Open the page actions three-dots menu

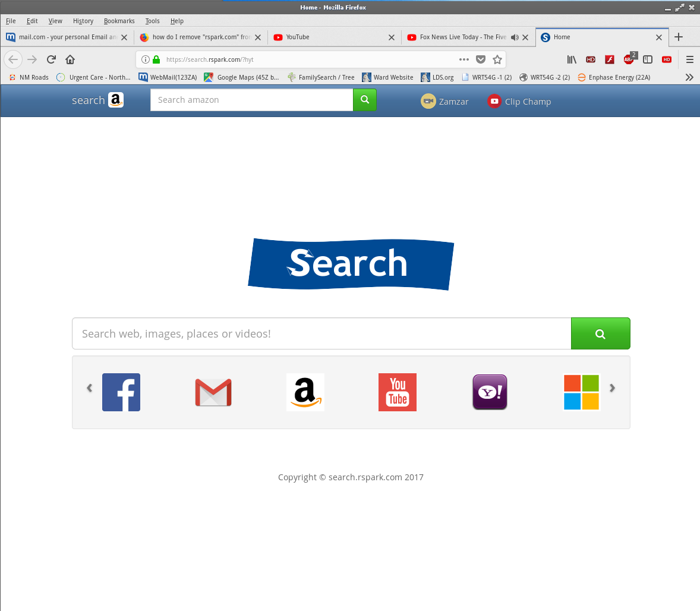pyautogui.click(x=464, y=59)
